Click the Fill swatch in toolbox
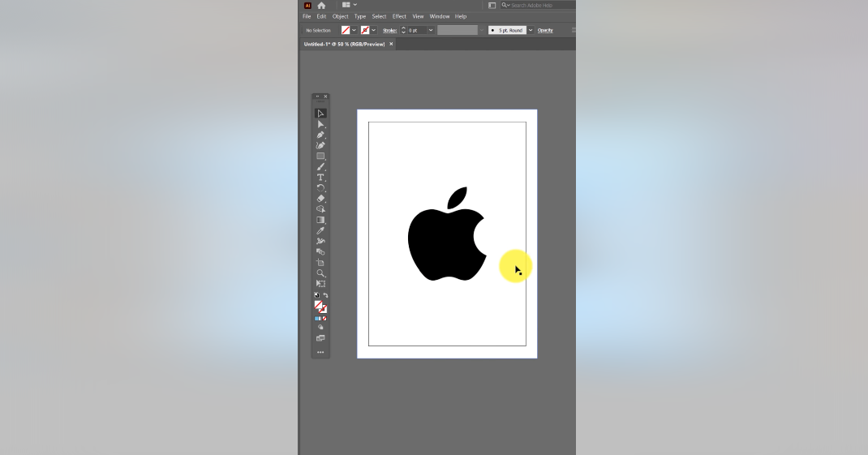 pos(318,305)
